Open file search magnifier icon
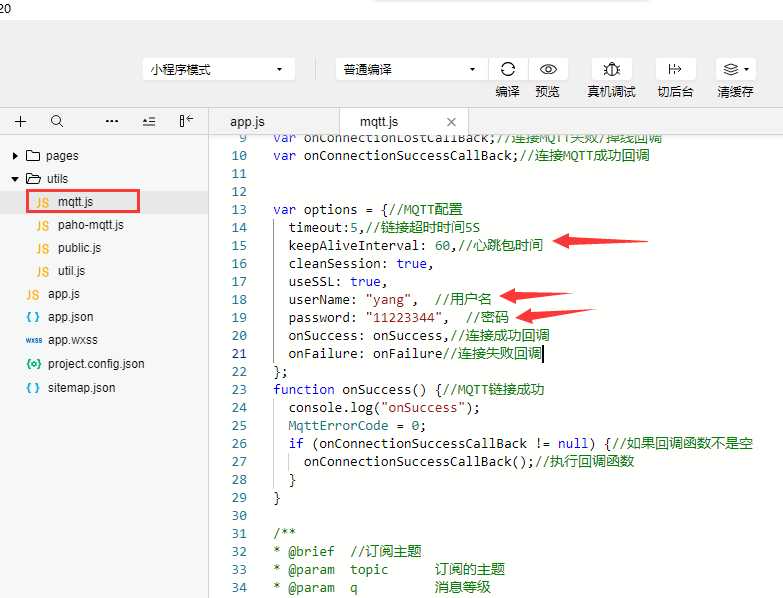Image resolution: width=783 pixels, height=598 pixels. (x=57, y=121)
